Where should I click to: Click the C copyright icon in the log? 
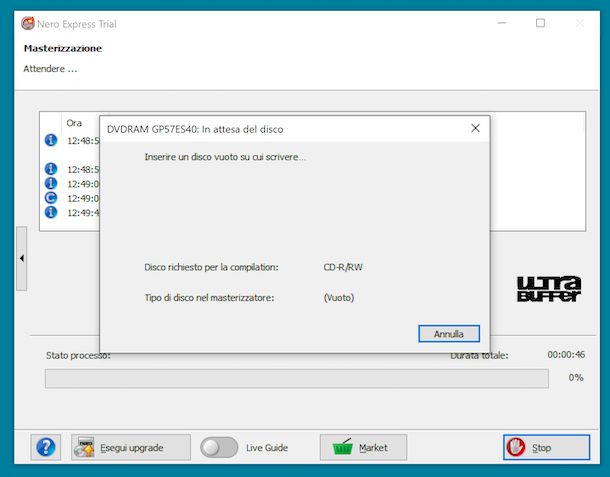pyautogui.click(x=51, y=198)
